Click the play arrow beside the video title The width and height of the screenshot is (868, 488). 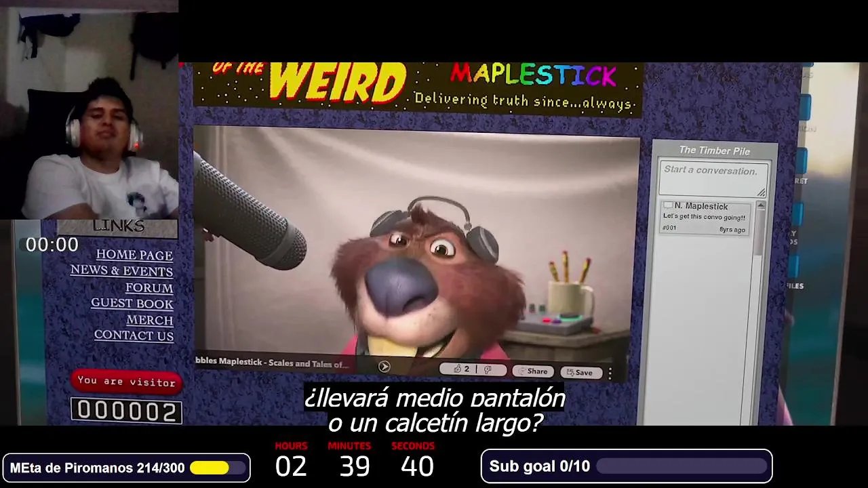384,367
